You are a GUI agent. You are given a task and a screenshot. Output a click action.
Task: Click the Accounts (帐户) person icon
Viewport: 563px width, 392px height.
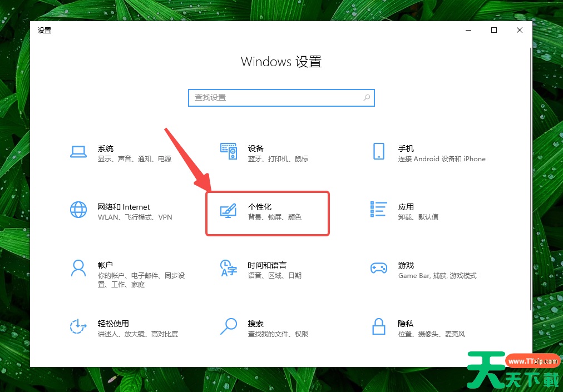pos(78,268)
